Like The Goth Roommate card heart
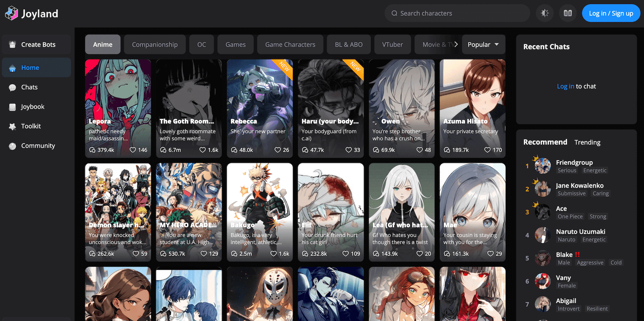 [x=203, y=150]
